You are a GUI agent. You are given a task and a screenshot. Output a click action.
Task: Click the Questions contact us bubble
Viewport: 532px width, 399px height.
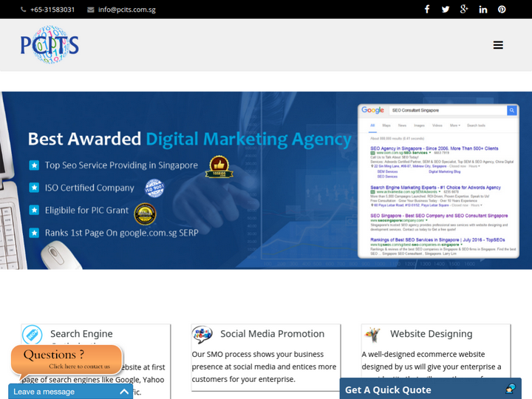click(x=66, y=359)
